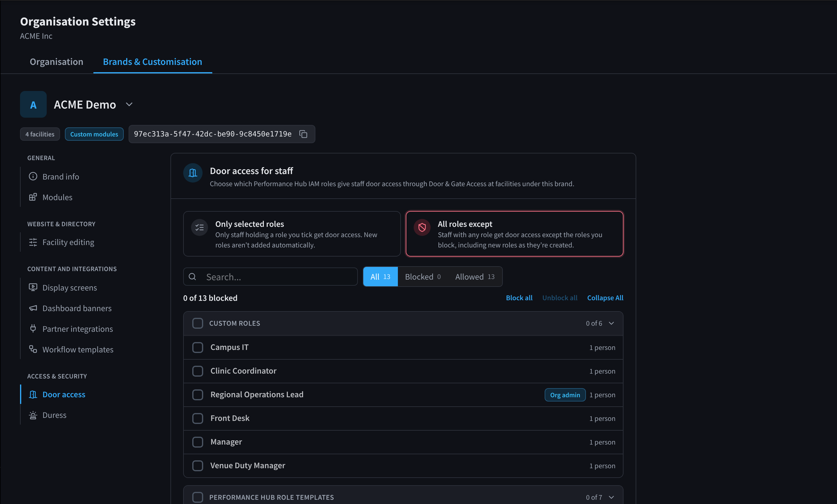Click the Venue Duty Manager role name
The image size is (837, 504).
click(247, 465)
